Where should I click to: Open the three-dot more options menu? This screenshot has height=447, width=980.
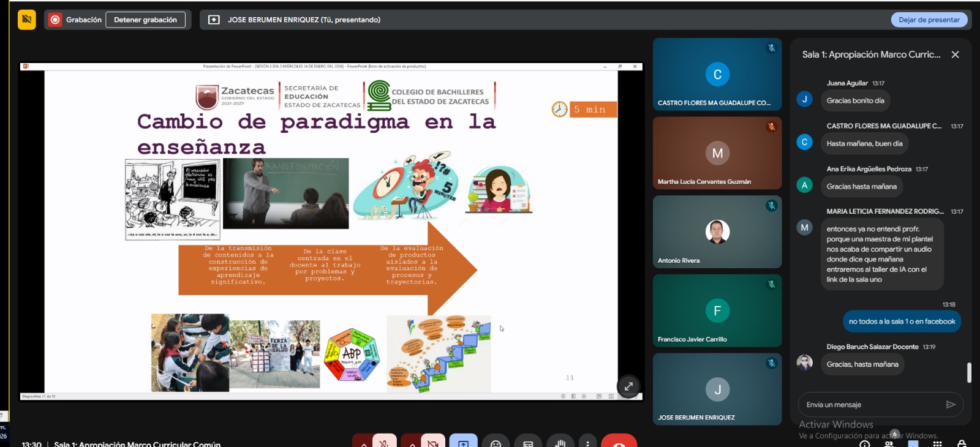click(588, 442)
